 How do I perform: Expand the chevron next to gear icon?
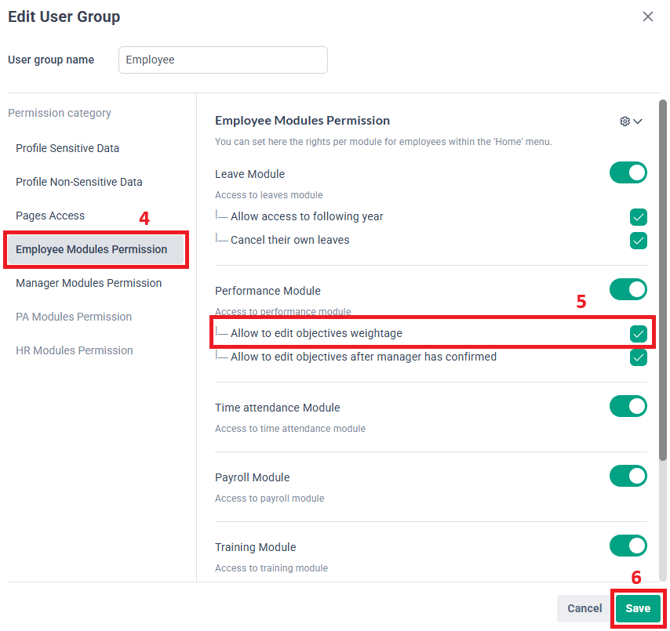click(x=638, y=121)
